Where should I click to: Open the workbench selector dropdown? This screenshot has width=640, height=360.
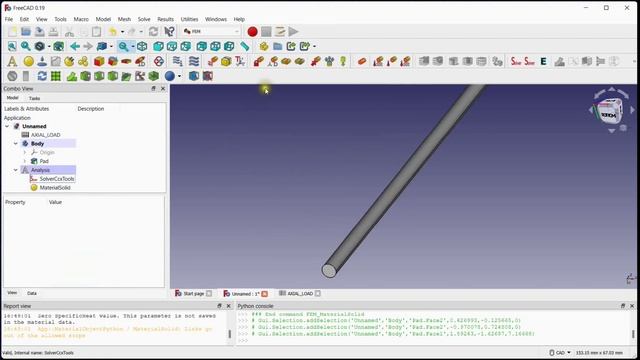tap(211, 31)
